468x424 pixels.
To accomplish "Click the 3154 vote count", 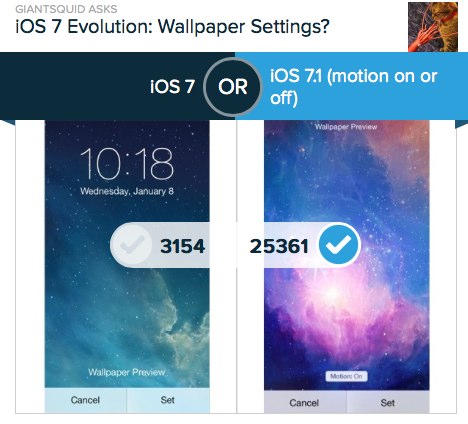I will click(x=182, y=246).
